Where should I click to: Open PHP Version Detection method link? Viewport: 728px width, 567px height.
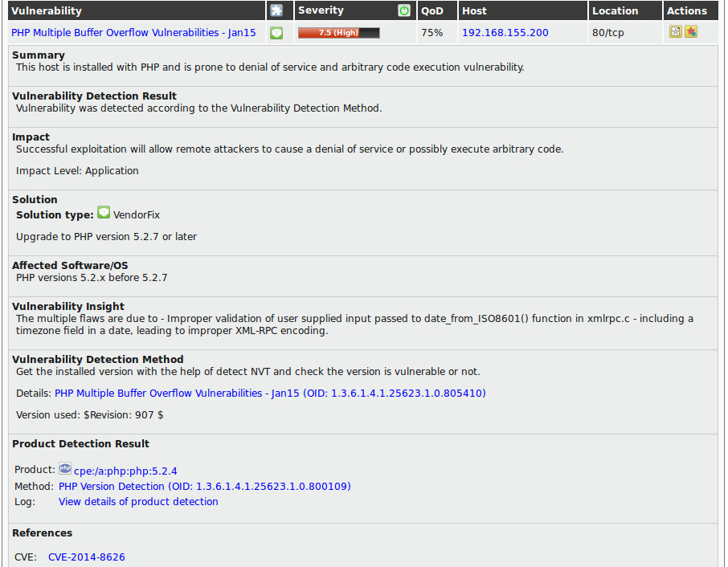(x=205, y=486)
